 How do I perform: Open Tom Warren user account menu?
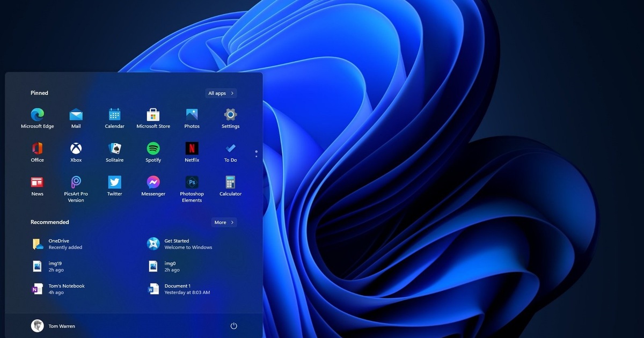tap(53, 326)
